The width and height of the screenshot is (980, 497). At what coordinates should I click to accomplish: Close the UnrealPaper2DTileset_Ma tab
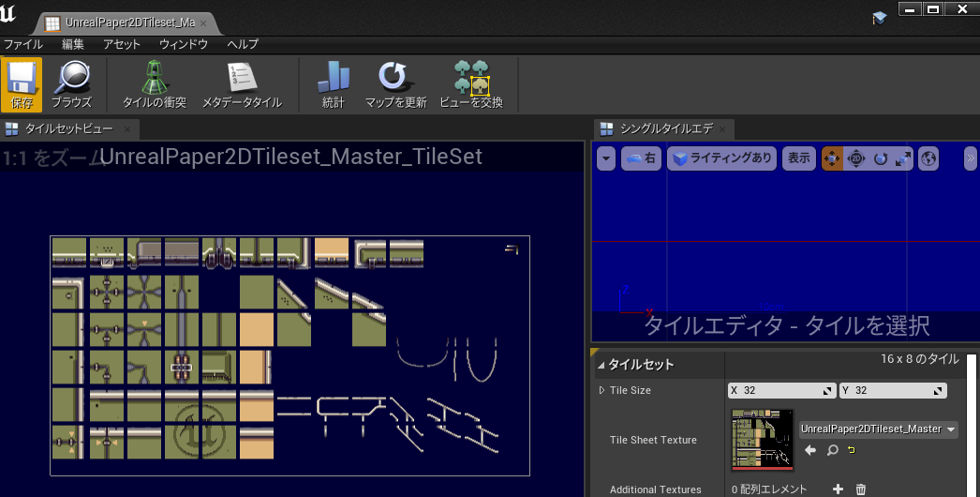(x=203, y=23)
